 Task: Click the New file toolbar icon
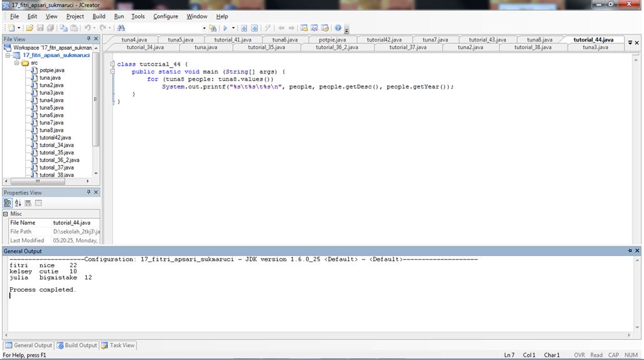(11, 28)
